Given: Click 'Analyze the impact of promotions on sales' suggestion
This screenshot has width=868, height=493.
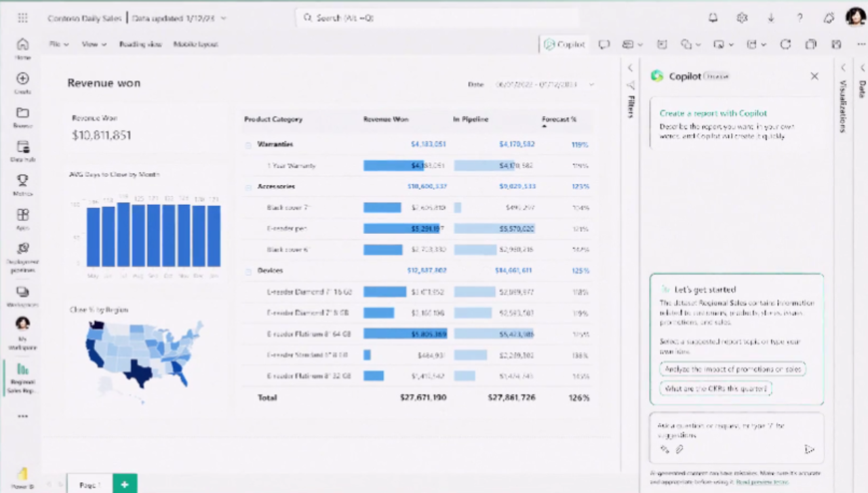Looking at the screenshot, I should click(x=732, y=369).
